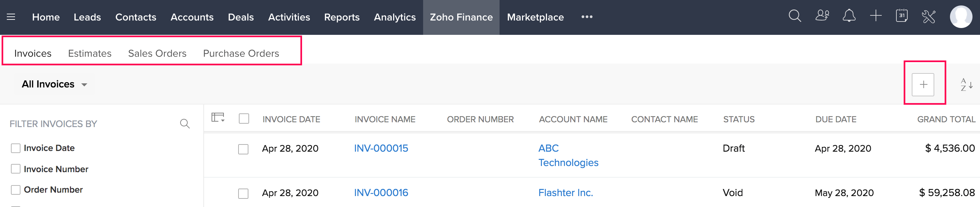Click the A-Z sort icon

point(965,84)
